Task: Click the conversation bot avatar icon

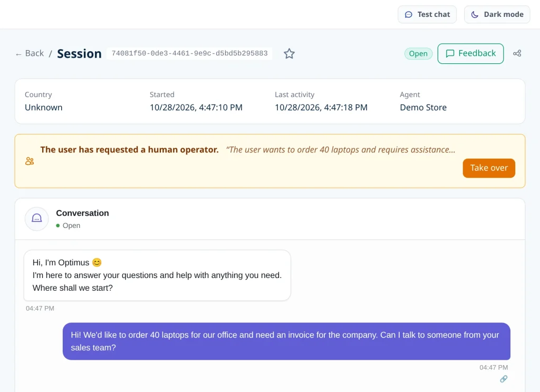Action: (36, 218)
